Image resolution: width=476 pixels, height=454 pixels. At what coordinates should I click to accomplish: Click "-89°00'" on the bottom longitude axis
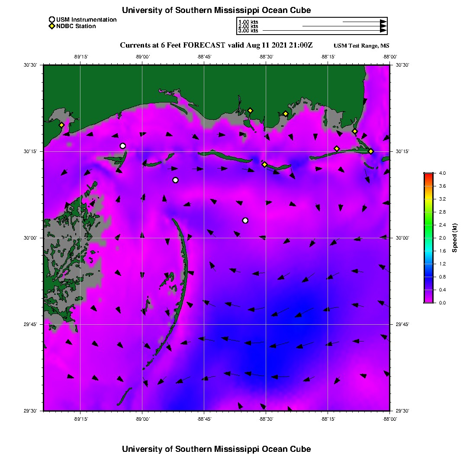point(142,419)
